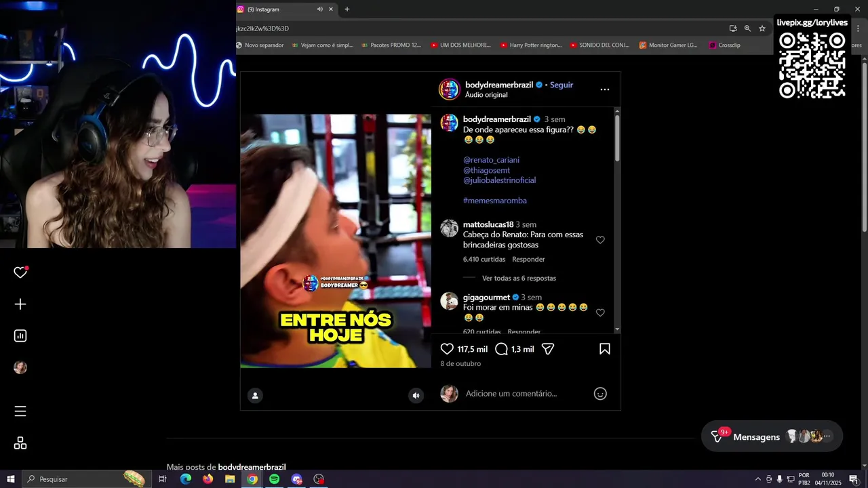
Task: Bookmark this page with star icon
Action: click(x=762, y=28)
